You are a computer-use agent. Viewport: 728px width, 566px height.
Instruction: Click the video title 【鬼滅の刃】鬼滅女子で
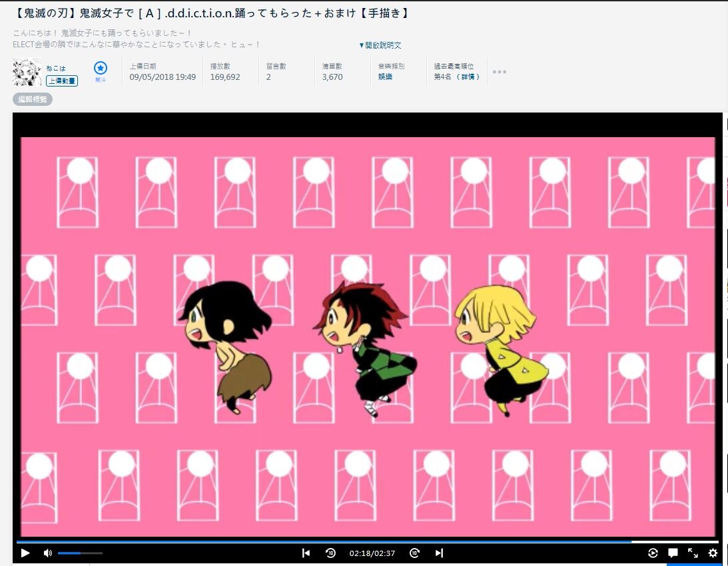pos(210,13)
